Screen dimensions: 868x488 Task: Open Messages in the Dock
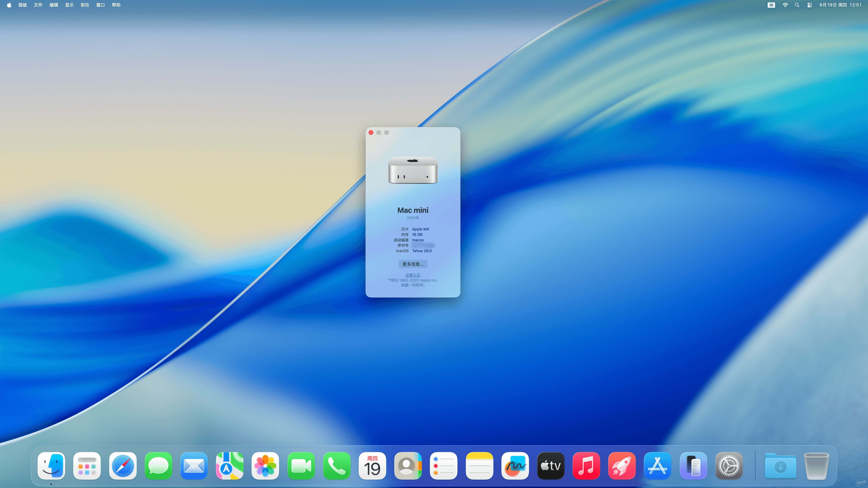point(158,466)
